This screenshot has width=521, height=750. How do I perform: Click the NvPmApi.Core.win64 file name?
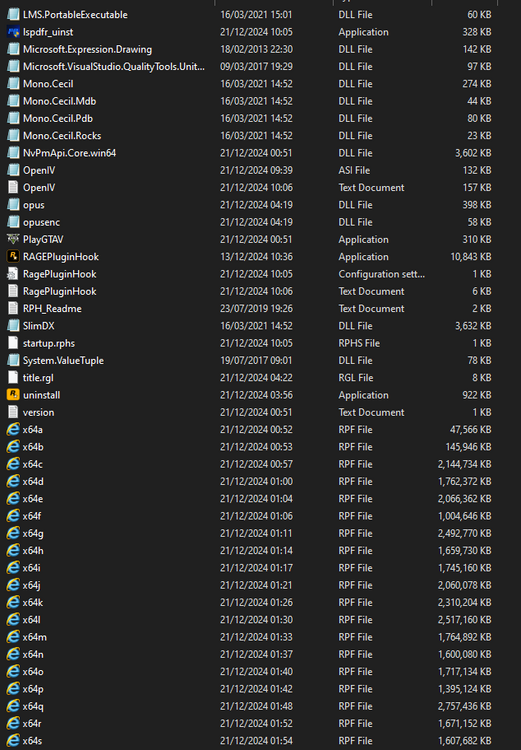69,153
